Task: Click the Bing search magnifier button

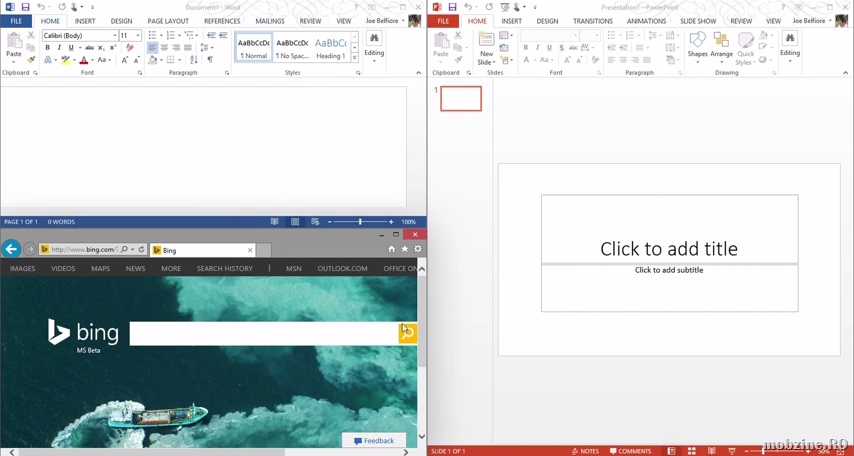Action: (407, 333)
